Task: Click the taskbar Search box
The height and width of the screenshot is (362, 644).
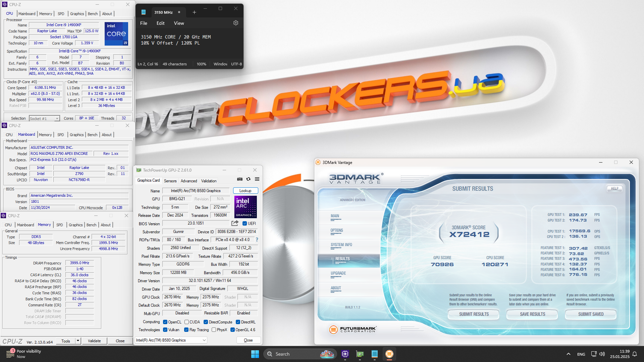Action: pyautogui.click(x=300, y=354)
